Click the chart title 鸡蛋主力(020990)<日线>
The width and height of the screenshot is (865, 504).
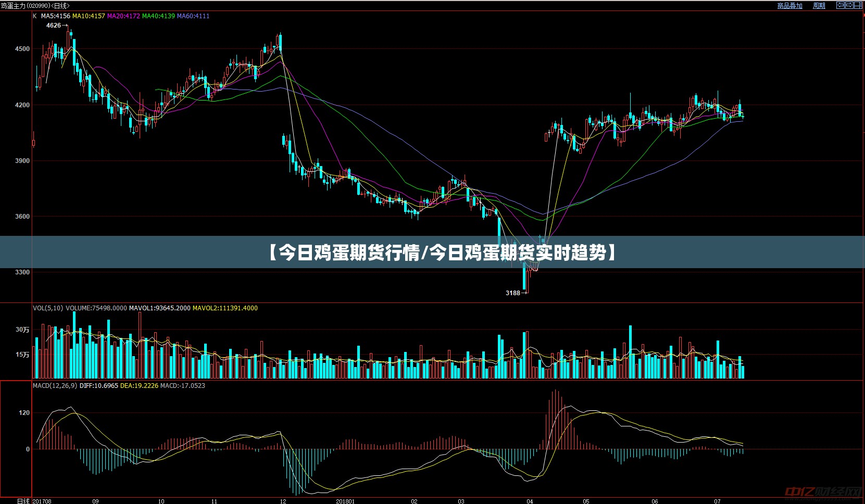point(35,6)
